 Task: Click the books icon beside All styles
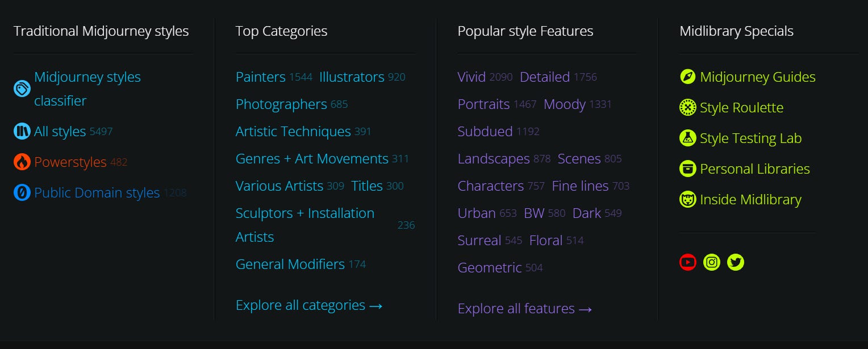[x=22, y=132]
